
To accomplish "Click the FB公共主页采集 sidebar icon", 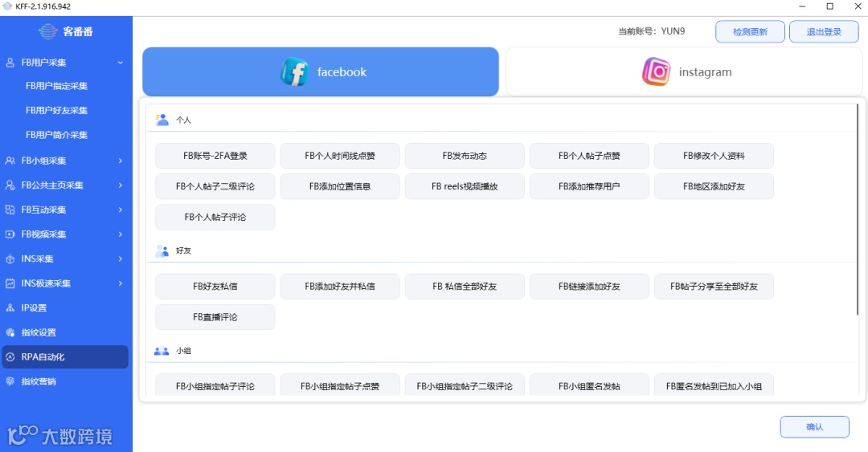I will [10, 185].
